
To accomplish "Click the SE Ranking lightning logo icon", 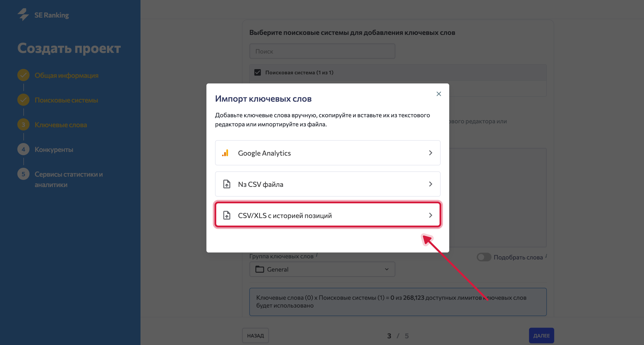I will (23, 15).
